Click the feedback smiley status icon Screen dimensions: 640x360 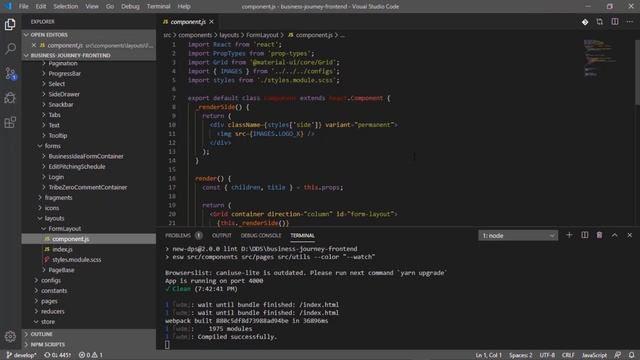[x=618, y=355]
